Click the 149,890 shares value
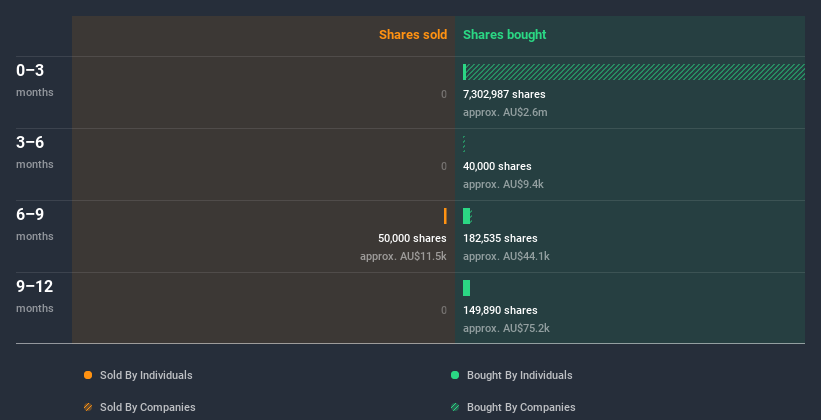The image size is (821, 420). point(500,310)
